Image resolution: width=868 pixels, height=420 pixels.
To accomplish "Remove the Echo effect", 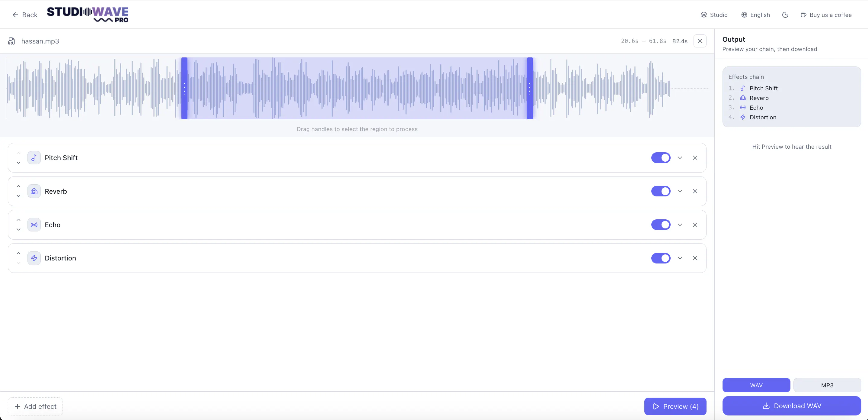I will (x=695, y=225).
